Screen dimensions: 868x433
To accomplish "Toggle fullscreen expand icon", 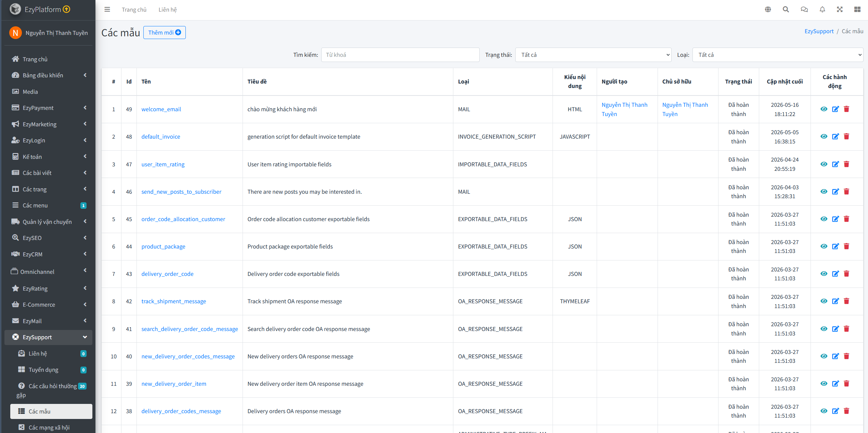I will pyautogui.click(x=840, y=10).
